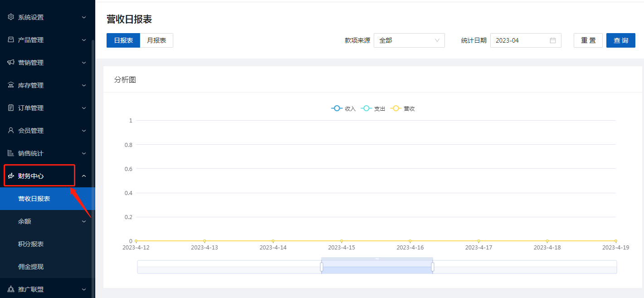Open the 款项来源 dropdown
Image resolution: width=644 pixels, height=298 pixels.
click(x=409, y=40)
